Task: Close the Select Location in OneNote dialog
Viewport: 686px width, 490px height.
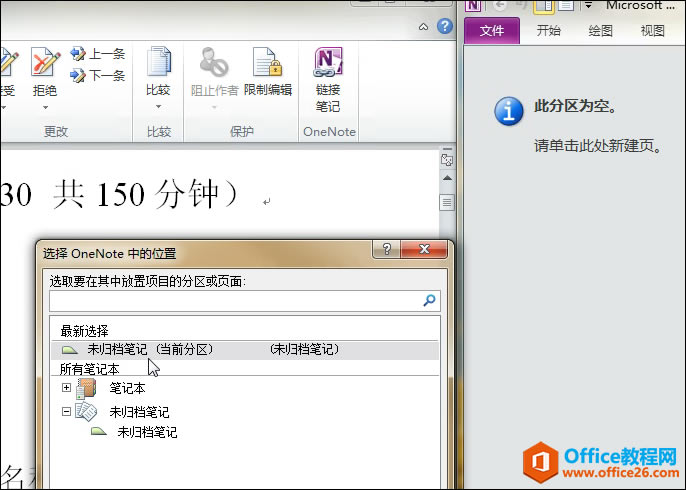Action: tap(424, 249)
